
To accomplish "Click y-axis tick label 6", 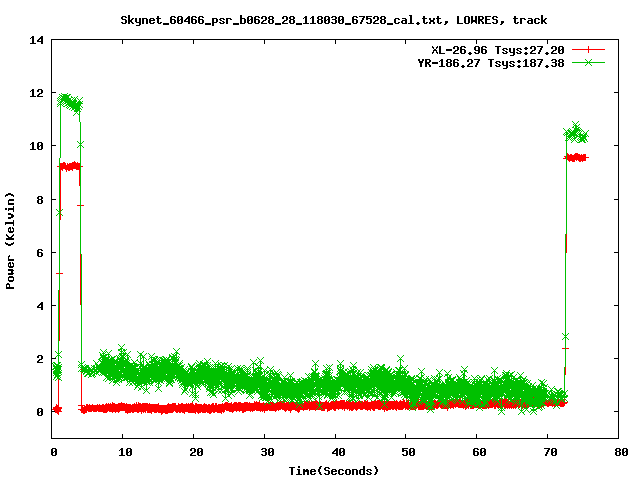I will 40,253.
